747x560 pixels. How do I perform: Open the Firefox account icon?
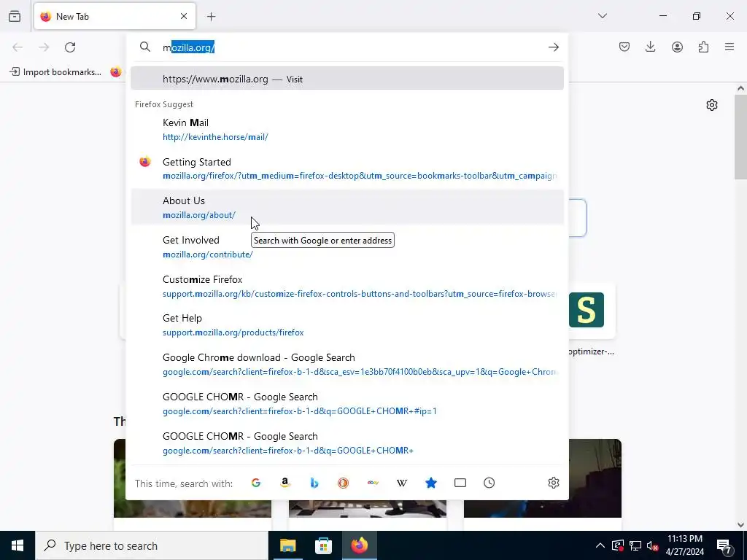[677, 47]
